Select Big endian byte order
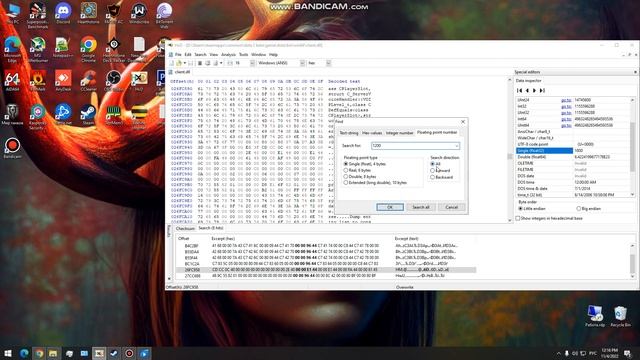Image resolution: width=640 pixels, height=360 pixels. [589, 209]
